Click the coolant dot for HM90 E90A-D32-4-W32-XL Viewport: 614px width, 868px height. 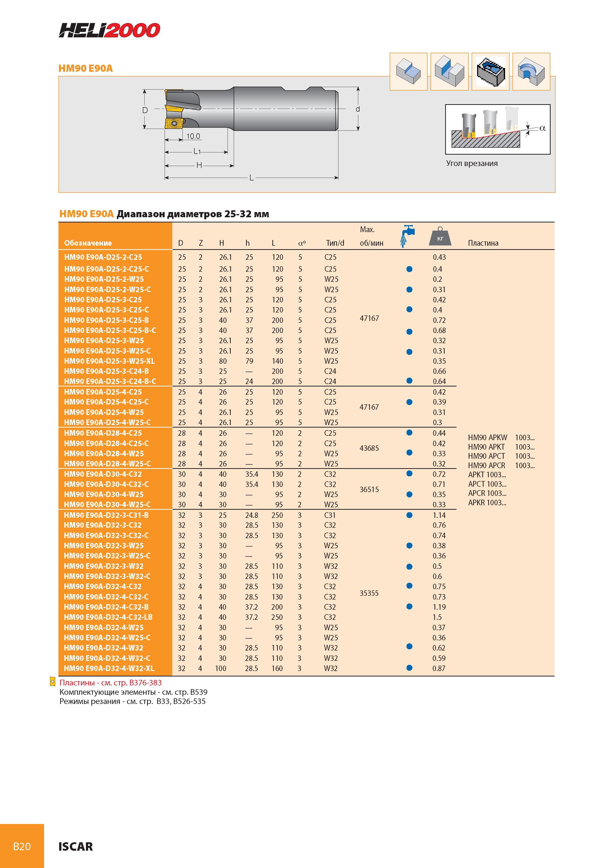[409, 668]
